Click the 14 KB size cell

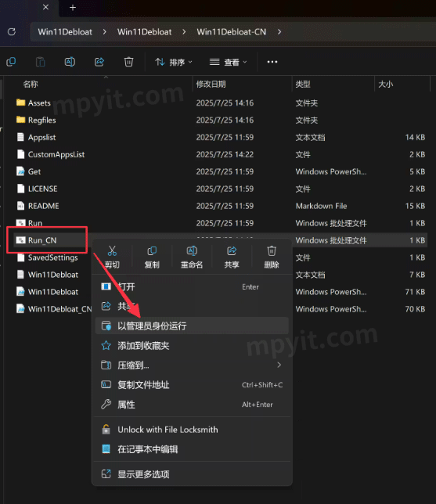pos(415,137)
